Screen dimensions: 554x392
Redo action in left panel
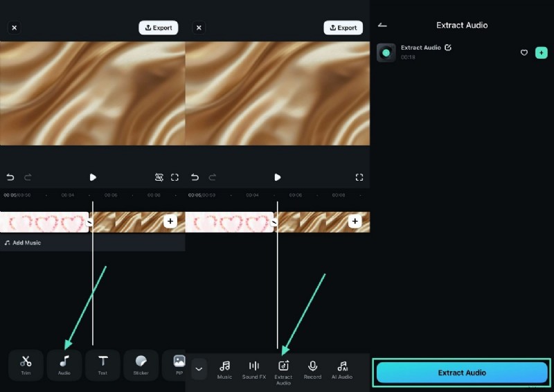(x=28, y=177)
